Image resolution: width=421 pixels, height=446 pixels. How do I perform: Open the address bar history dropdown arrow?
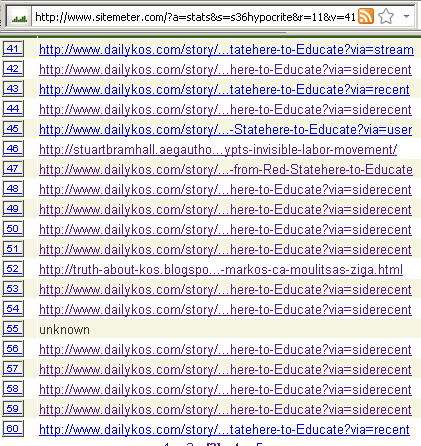coord(406,16)
